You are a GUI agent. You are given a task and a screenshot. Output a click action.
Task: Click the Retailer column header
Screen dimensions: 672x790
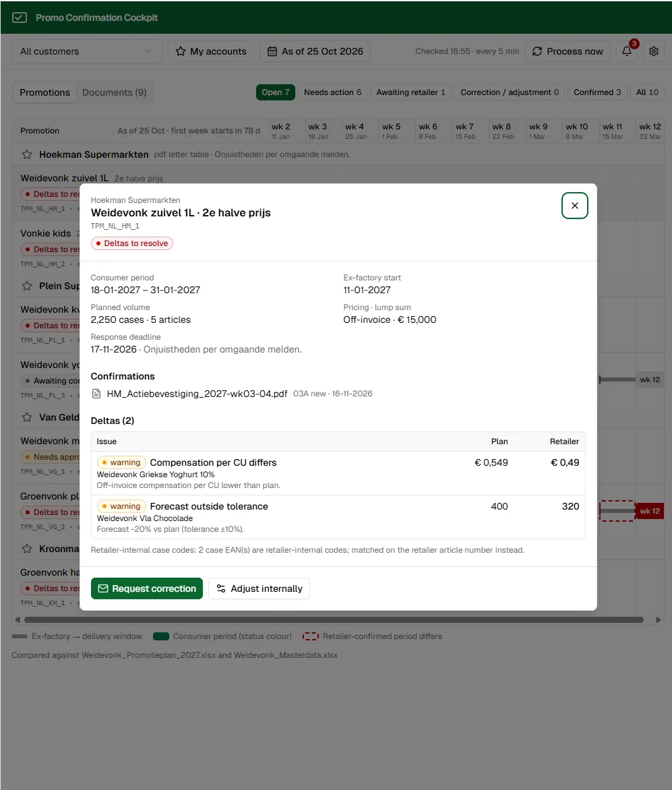click(564, 442)
